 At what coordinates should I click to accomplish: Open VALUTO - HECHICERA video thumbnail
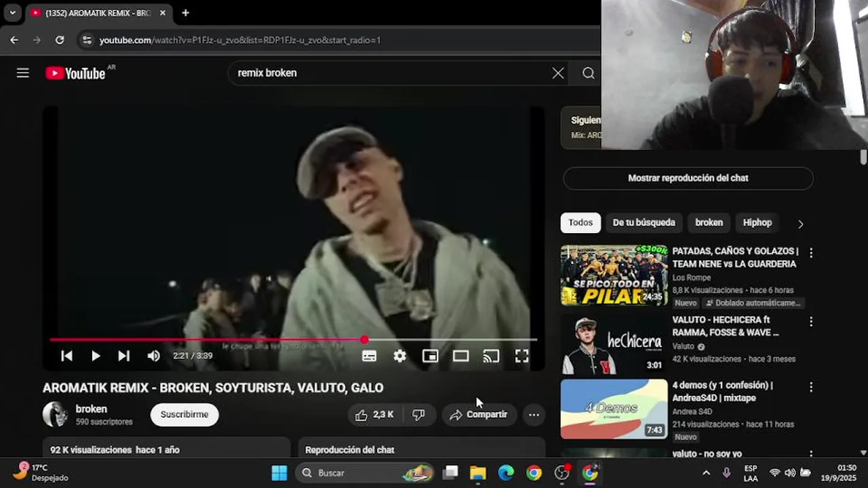(614, 344)
